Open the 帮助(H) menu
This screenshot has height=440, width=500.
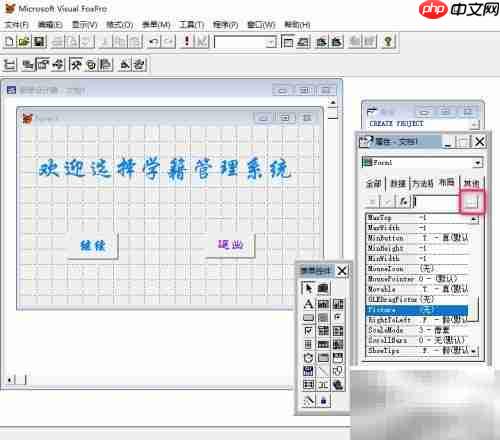click(x=297, y=25)
